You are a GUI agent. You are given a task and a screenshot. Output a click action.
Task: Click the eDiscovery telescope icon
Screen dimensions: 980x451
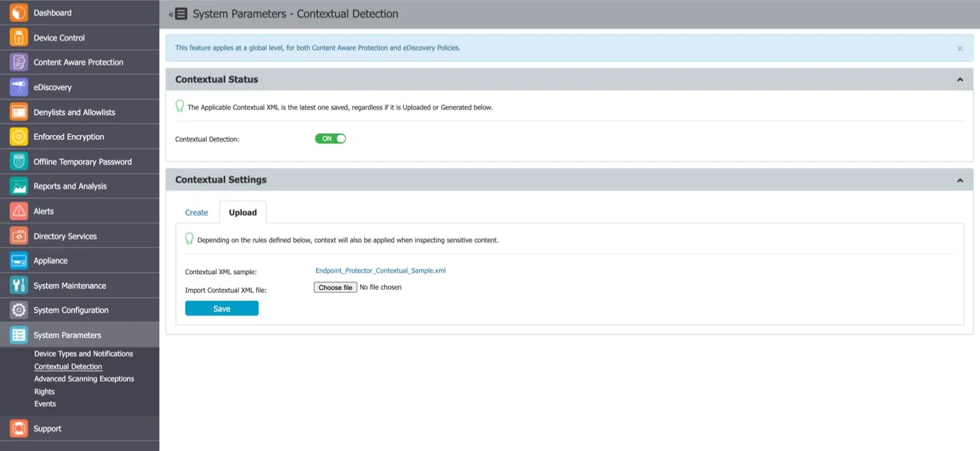coord(18,87)
